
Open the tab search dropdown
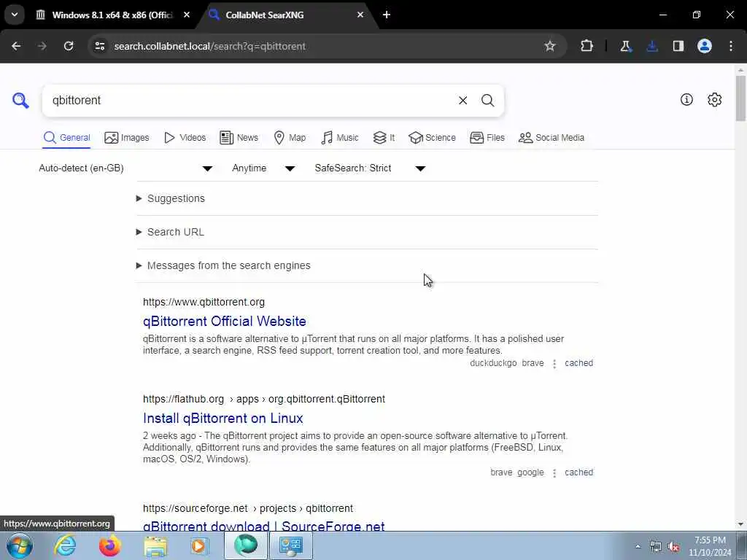pyautogui.click(x=15, y=15)
